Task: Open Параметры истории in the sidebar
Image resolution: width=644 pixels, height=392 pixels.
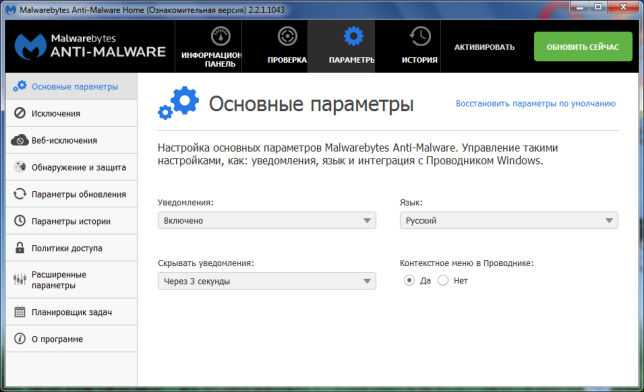Action: pos(72,221)
